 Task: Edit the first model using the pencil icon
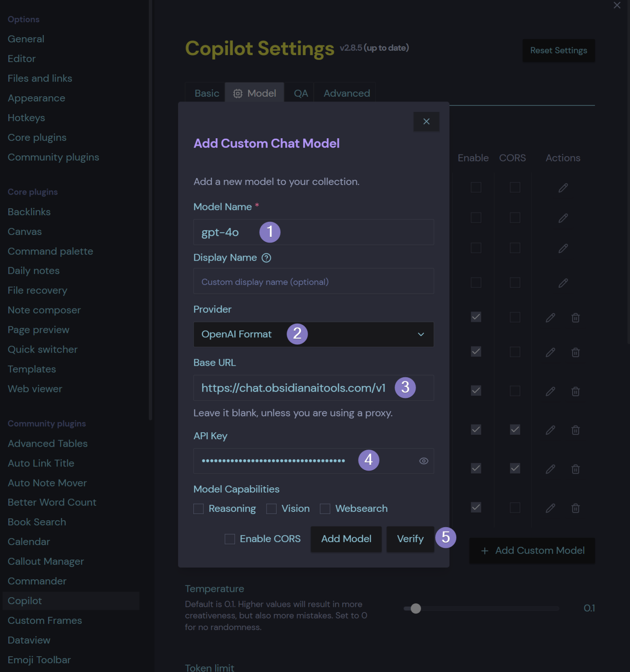click(x=563, y=188)
